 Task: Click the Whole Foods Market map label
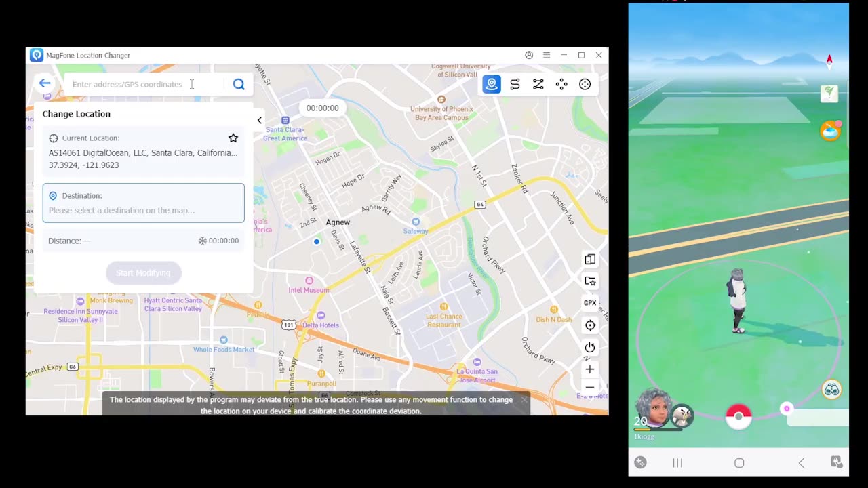[x=224, y=350]
